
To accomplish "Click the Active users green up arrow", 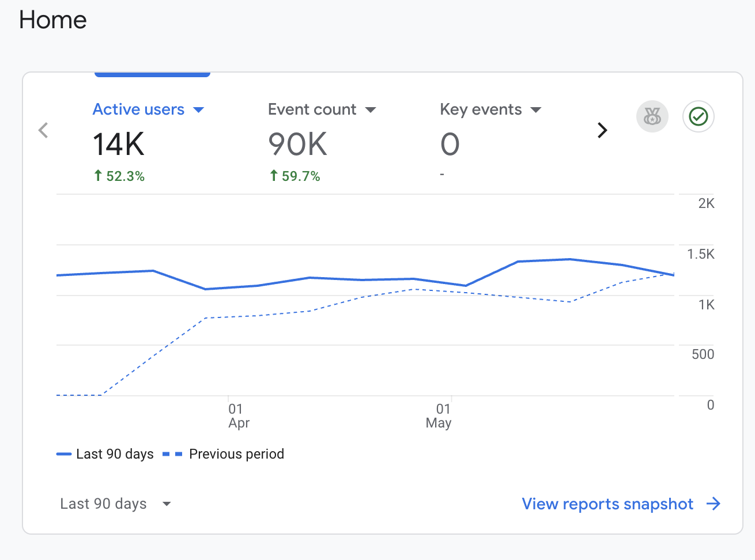I will 98,176.
